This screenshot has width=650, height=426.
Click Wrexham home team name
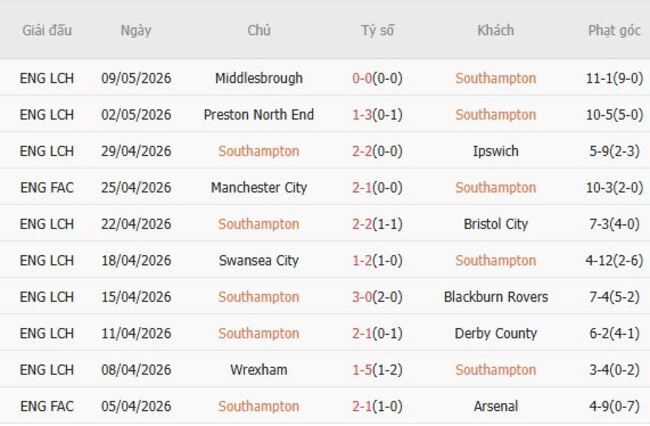259,370
